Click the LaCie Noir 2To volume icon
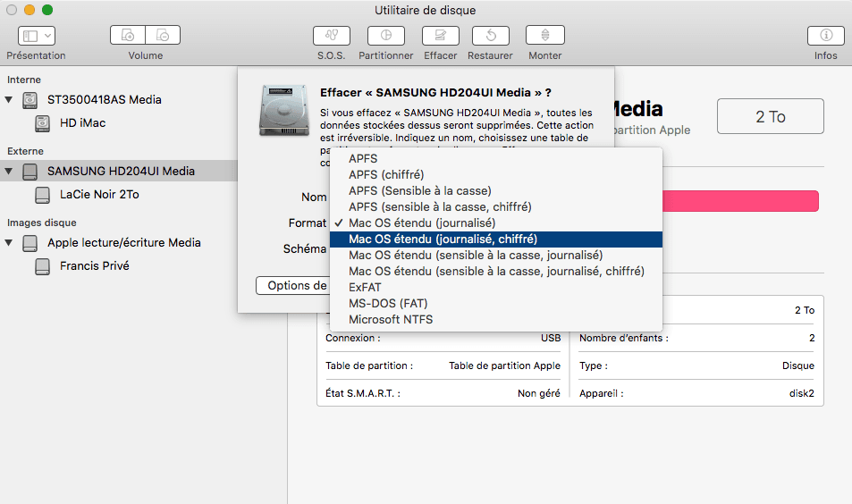This screenshot has width=852, height=504. pos(42,195)
